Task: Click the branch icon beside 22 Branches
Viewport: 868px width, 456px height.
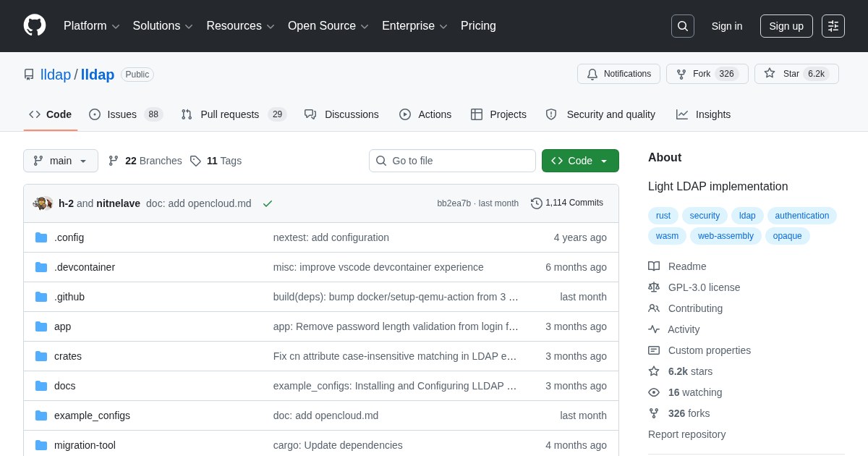Action: tap(114, 161)
